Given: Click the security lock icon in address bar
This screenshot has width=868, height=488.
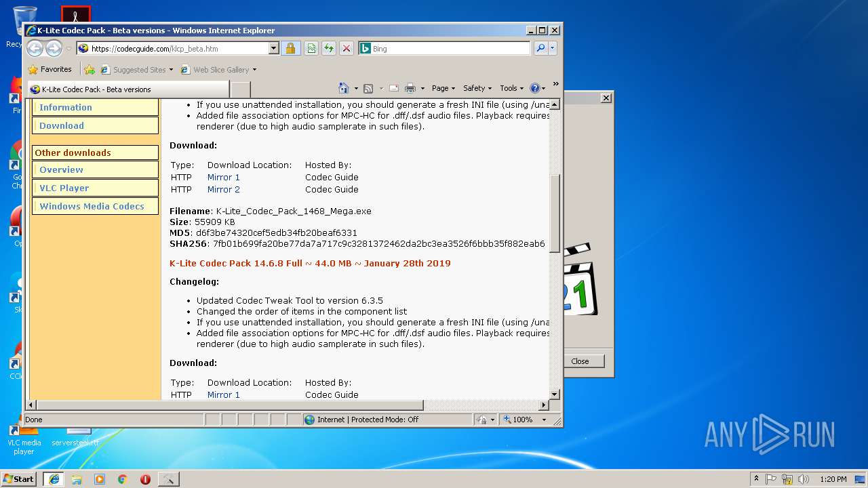Looking at the screenshot, I should 290,48.
